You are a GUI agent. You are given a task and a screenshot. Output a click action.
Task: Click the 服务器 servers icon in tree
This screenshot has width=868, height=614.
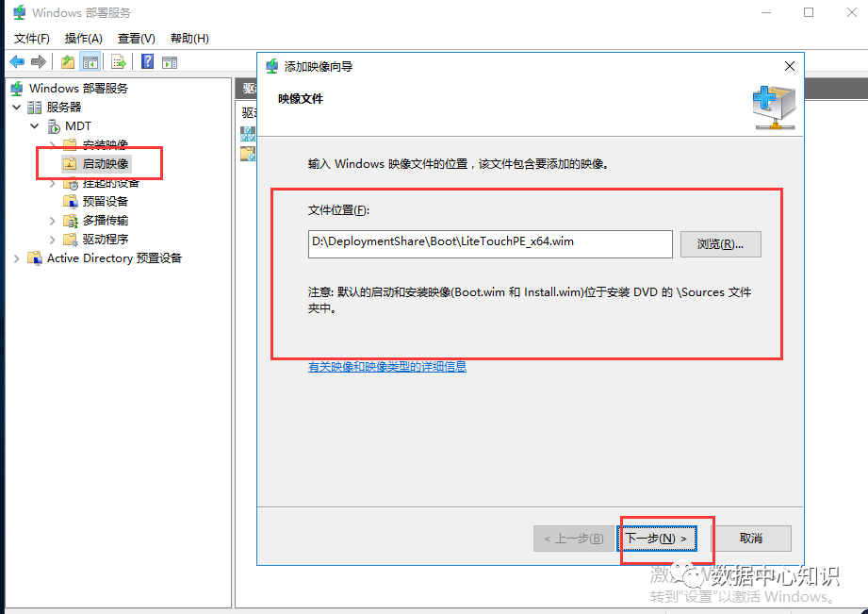[35, 107]
